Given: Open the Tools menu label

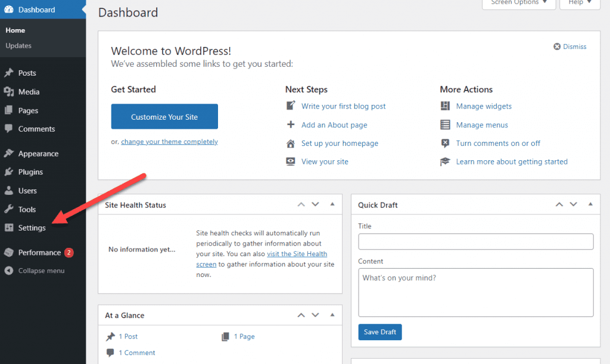Looking at the screenshot, I should click(27, 209).
